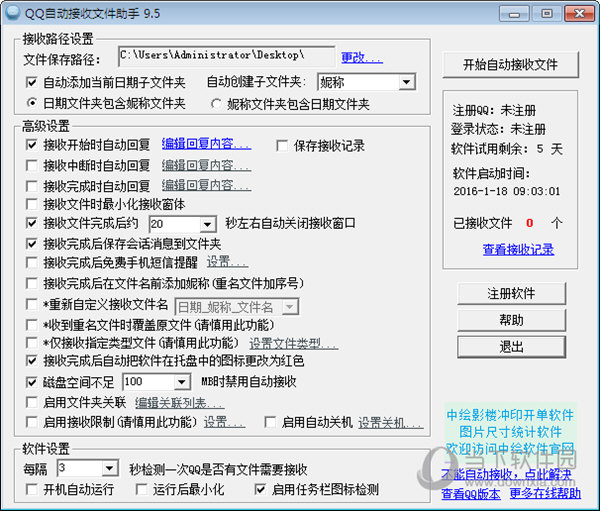Select 昵称文件夹包含日期文件夹 radio option
Viewport: 600px width, 511px height.
(216, 104)
